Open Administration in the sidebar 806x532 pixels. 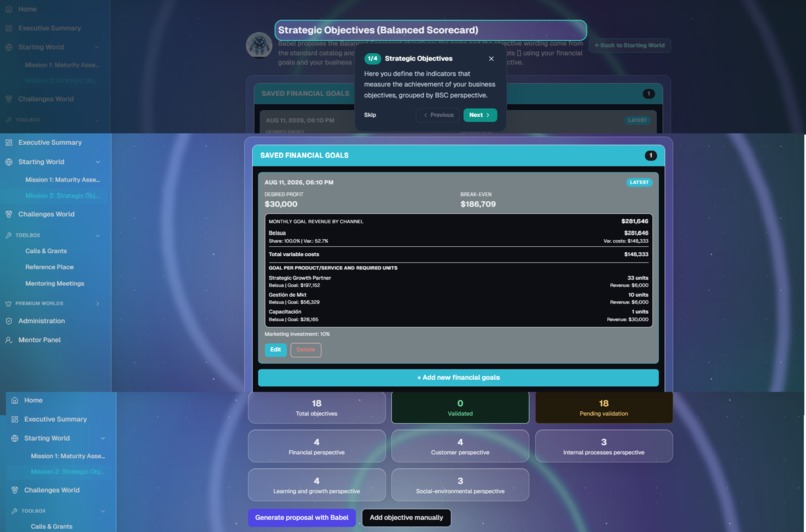tap(42, 321)
